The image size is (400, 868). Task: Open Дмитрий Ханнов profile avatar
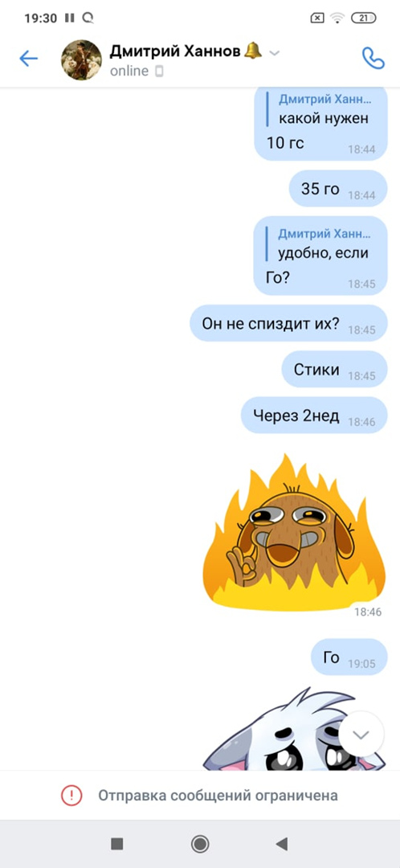pos(81,59)
